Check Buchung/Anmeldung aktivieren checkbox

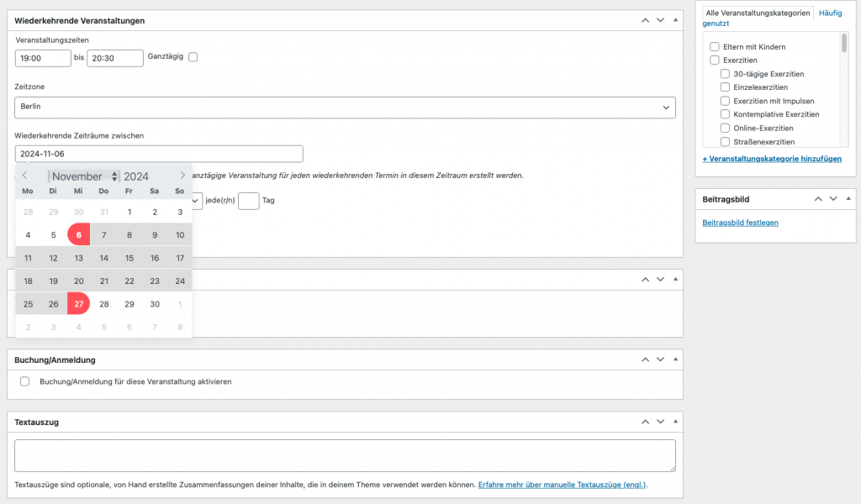click(x=25, y=381)
